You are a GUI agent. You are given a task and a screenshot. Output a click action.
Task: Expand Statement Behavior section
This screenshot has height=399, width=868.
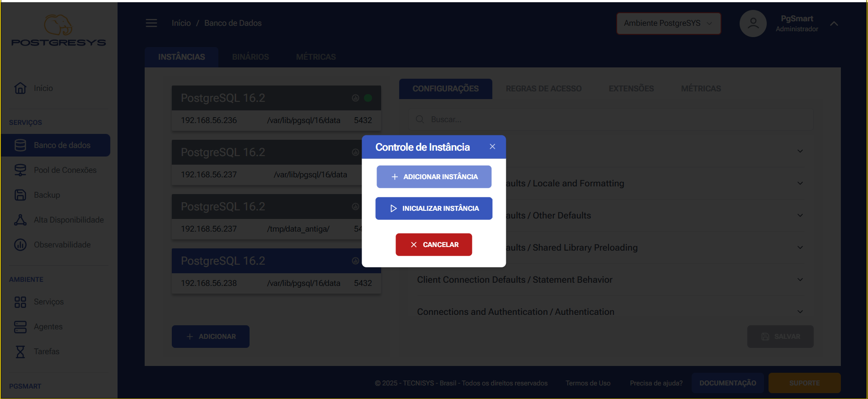[x=800, y=280]
